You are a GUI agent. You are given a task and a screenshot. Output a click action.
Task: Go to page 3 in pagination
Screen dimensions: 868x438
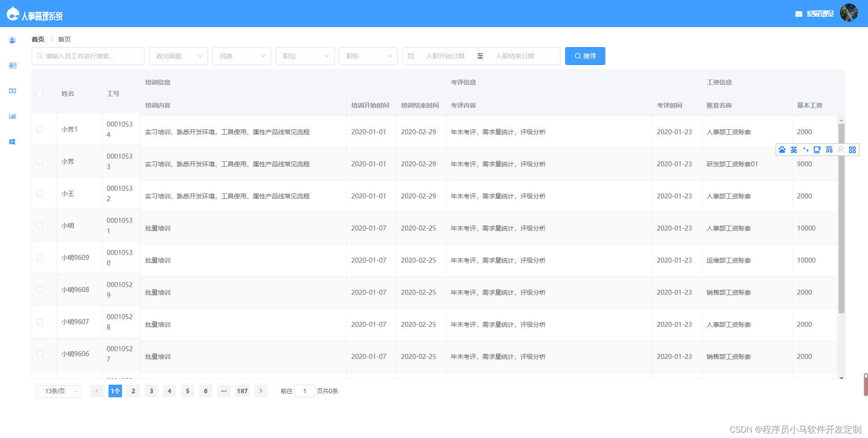(151, 391)
